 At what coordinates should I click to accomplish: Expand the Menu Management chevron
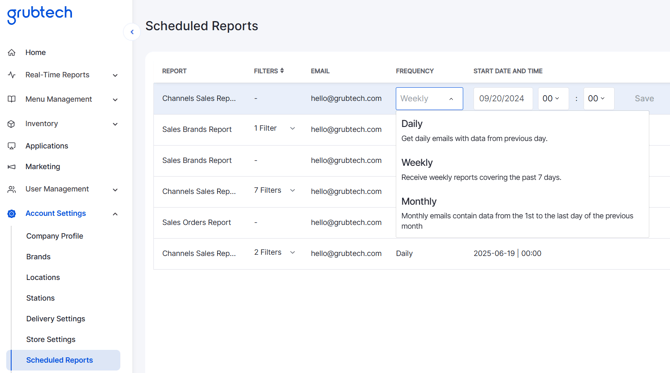click(x=115, y=100)
